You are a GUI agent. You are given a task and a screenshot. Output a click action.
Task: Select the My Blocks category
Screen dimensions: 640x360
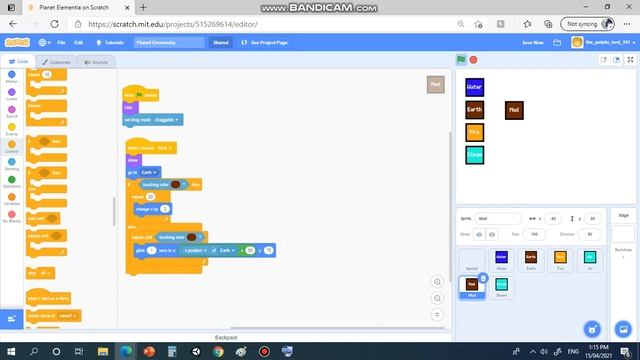click(x=11, y=216)
